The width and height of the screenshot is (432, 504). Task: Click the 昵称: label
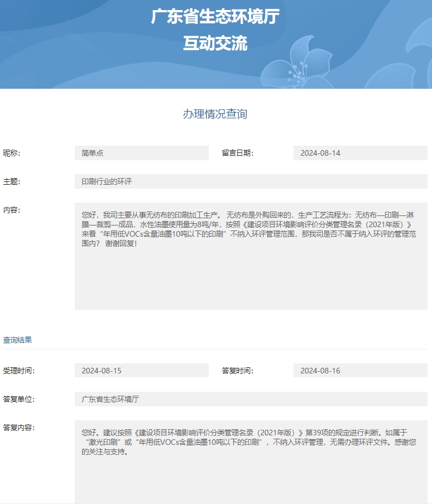tap(12, 153)
